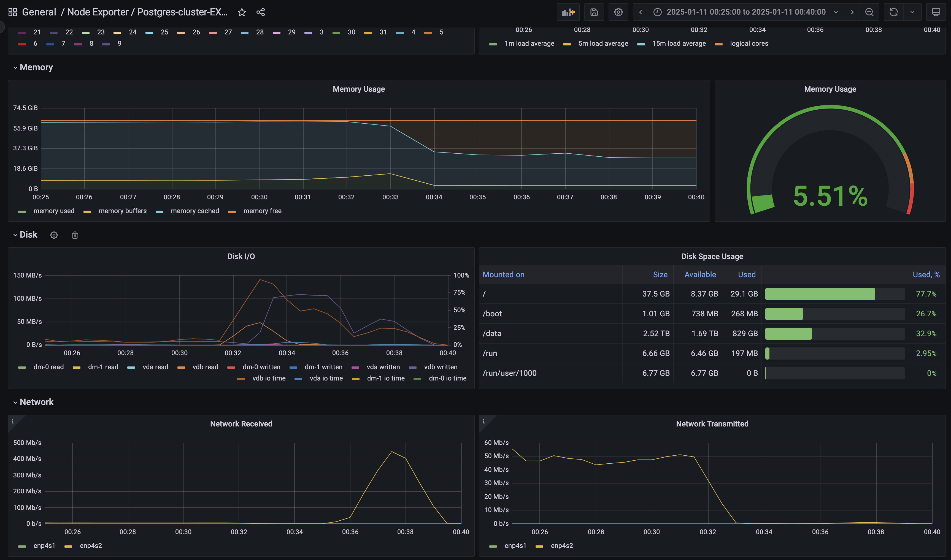Sort table by Mounted on column

pos(503,275)
